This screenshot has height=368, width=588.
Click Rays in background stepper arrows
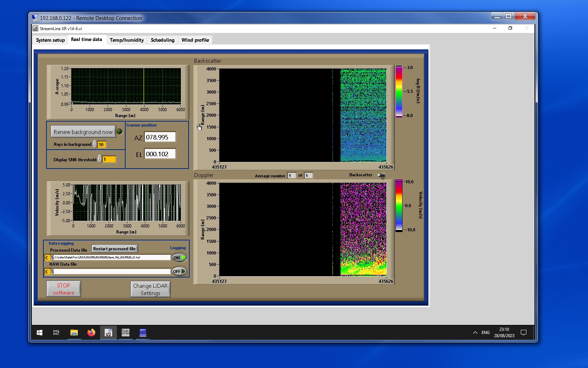pos(95,144)
